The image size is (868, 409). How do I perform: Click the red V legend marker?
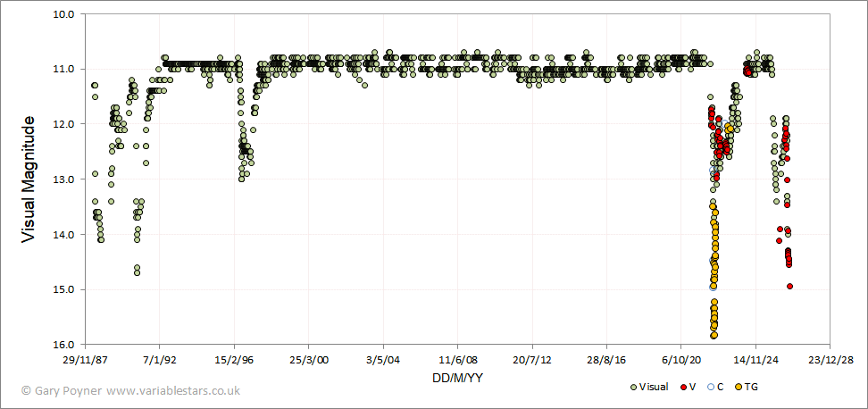click(683, 387)
